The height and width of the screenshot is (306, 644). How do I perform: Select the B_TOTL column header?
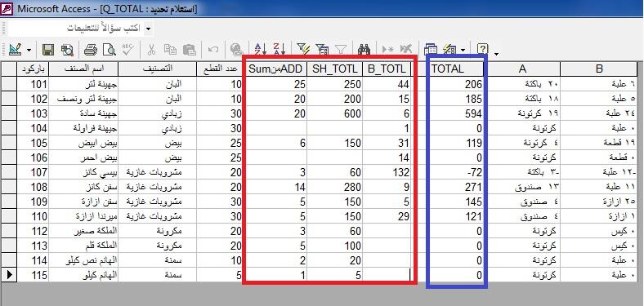pyautogui.click(x=387, y=69)
